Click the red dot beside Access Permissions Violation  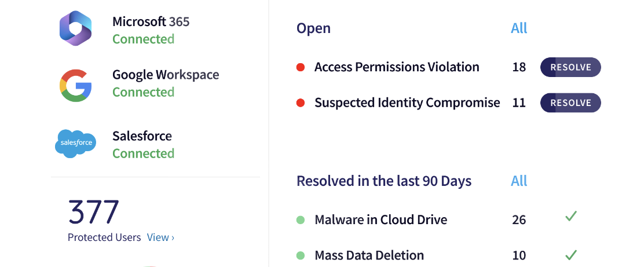[301, 67]
